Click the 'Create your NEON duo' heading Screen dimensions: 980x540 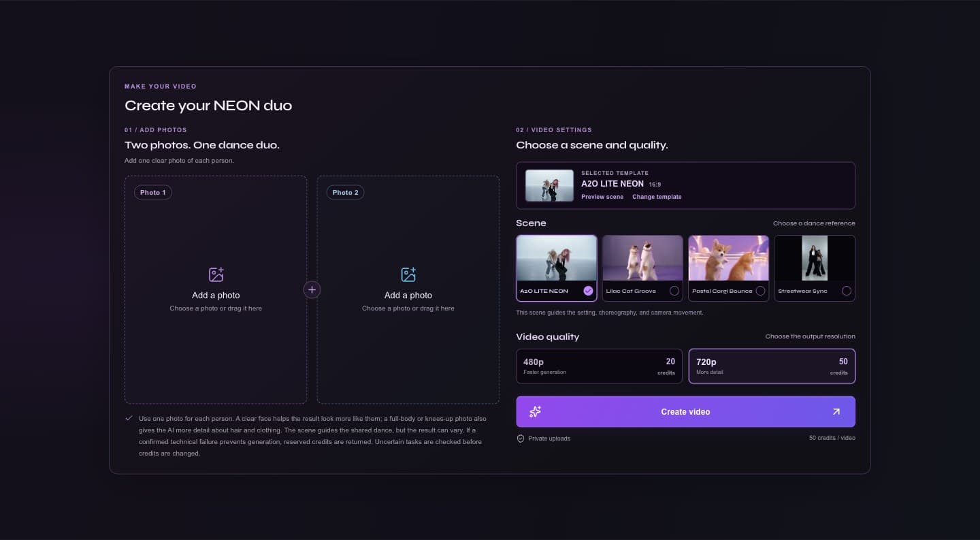point(208,106)
